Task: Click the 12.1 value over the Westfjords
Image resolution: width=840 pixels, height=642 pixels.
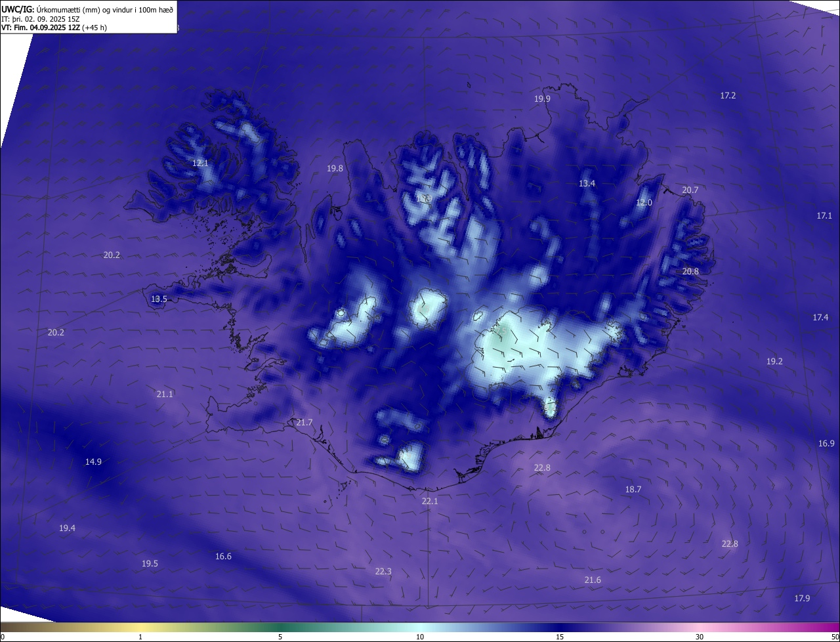Action: pyautogui.click(x=200, y=163)
